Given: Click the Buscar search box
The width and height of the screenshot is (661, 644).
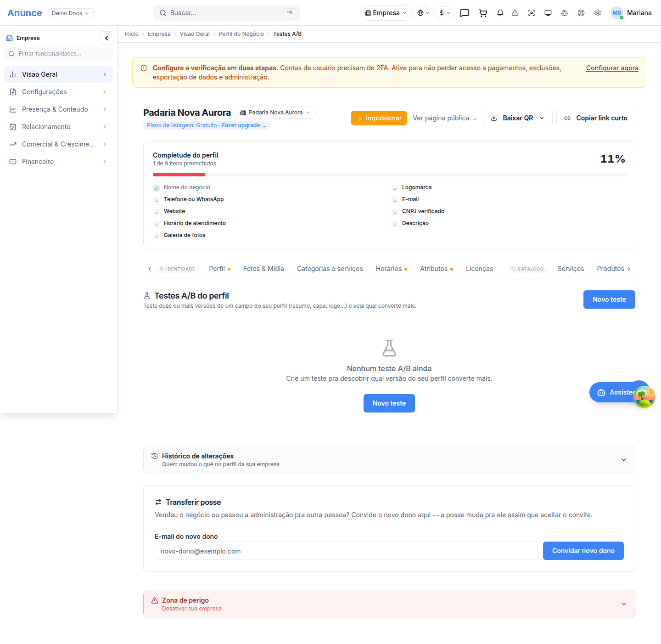Looking at the screenshot, I should coord(227,13).
